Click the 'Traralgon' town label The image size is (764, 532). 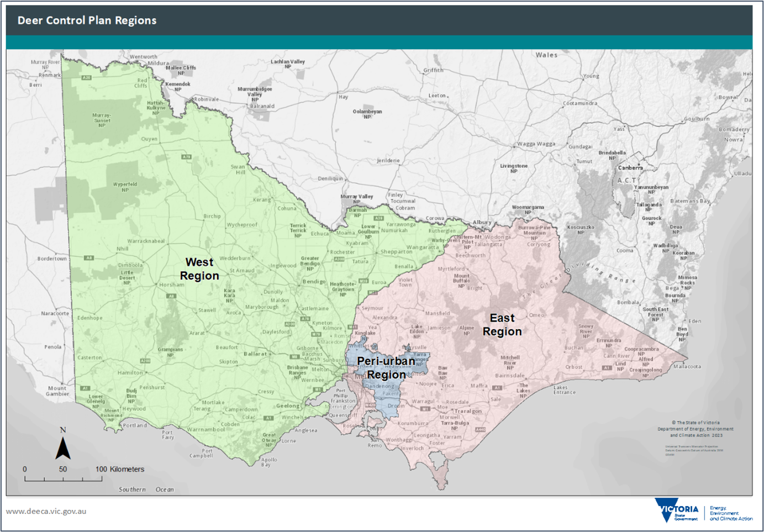(468, 411)
